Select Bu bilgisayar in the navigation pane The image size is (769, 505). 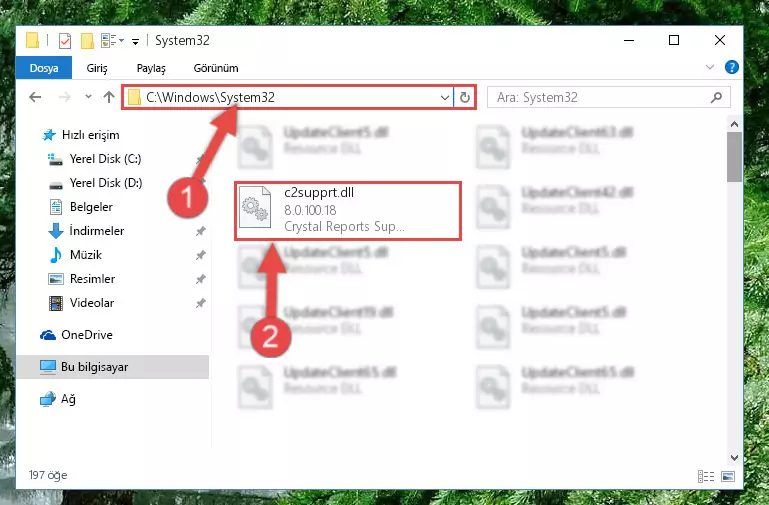tap(112, 367)
